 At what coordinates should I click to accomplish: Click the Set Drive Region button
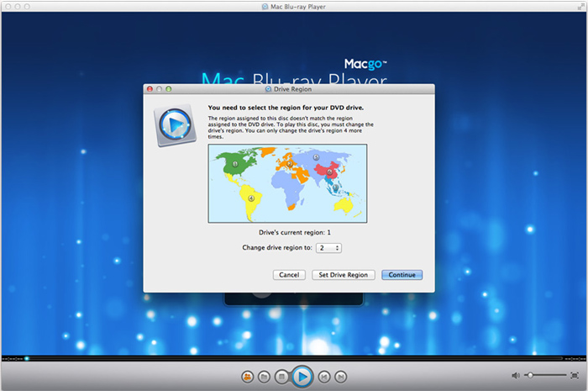pyautogui.click(x=343, y=275)
